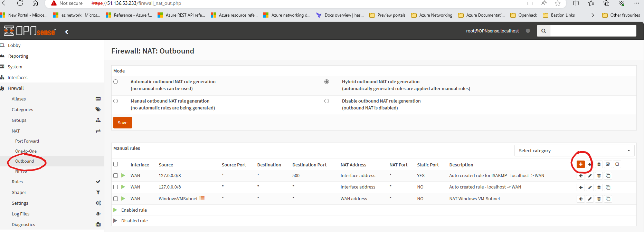644x232 pixels.
Task: Check the WindowsVMSubnet rule checkbox
Action: [x=116, y=199]
